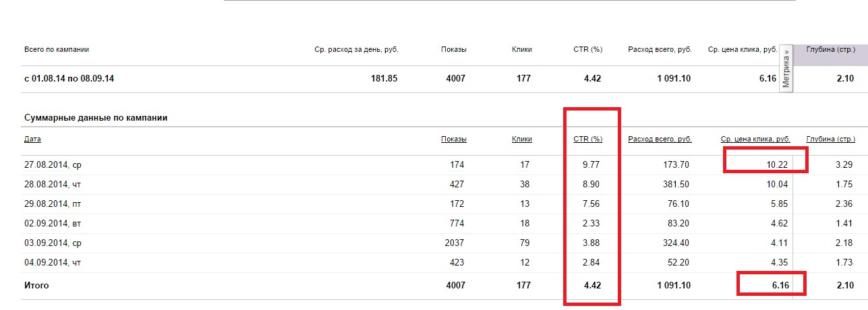
Task: Sort table by Дата column
Action: [32, 139]
